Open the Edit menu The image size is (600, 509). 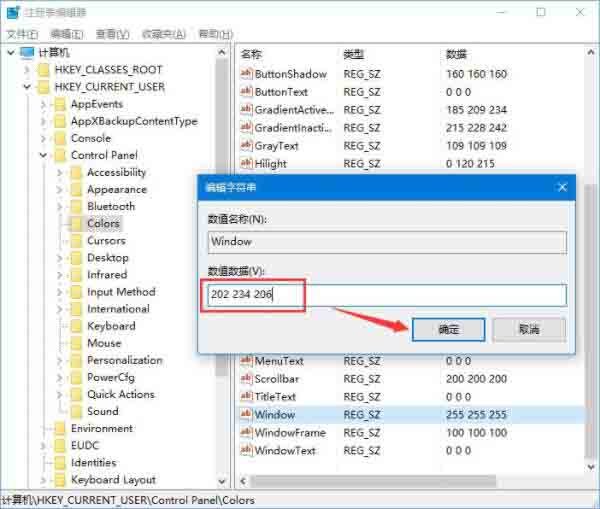(x=67, y=34)
